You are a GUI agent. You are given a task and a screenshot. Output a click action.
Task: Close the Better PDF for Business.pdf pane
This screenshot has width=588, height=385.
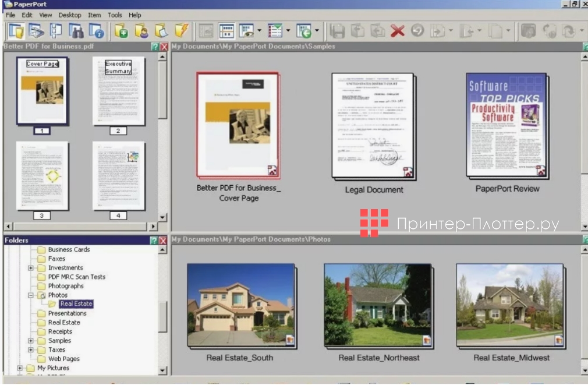pos(164,47)
